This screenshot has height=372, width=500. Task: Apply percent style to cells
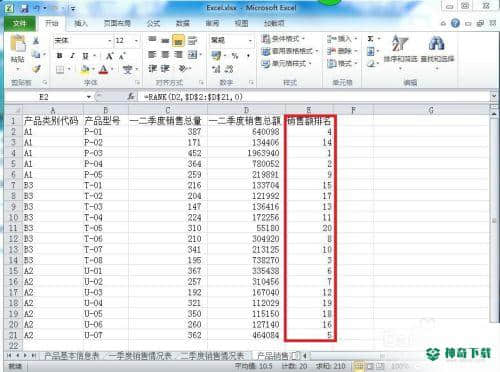coord(235,56)
